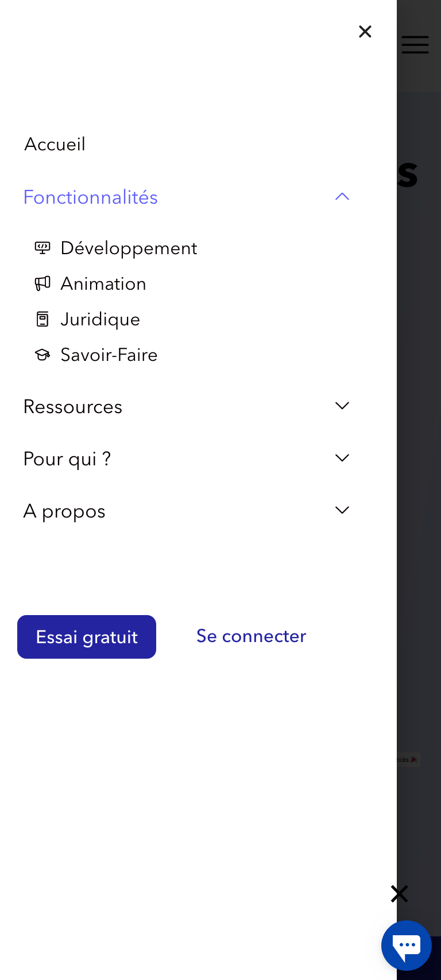Screen dimensions: 441x980
Task: Open the Ressources menu item
Action: (73, 407)
